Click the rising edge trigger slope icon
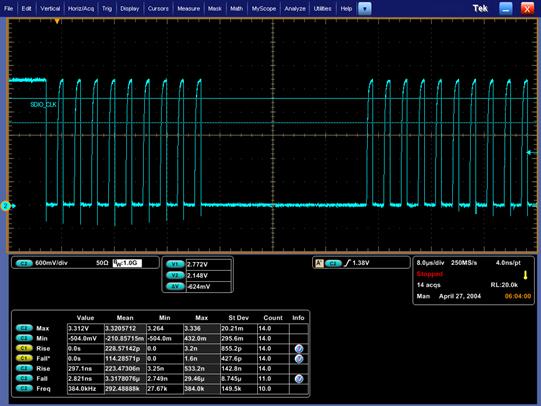This screenshot has height=406, width=541. tap(347, 263)
